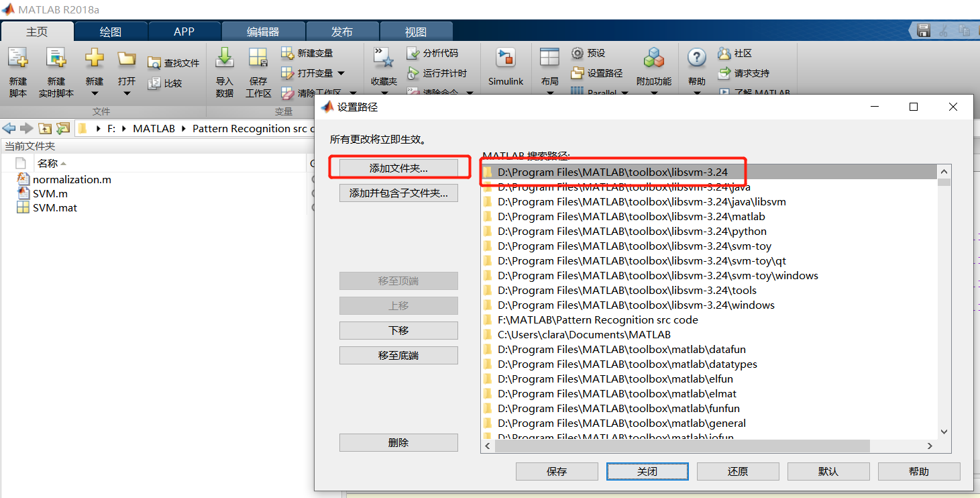Viewport: 980px width, 498px height.
Task: Click the 导入数据 import data icon
Action: [x=224, y=58]
